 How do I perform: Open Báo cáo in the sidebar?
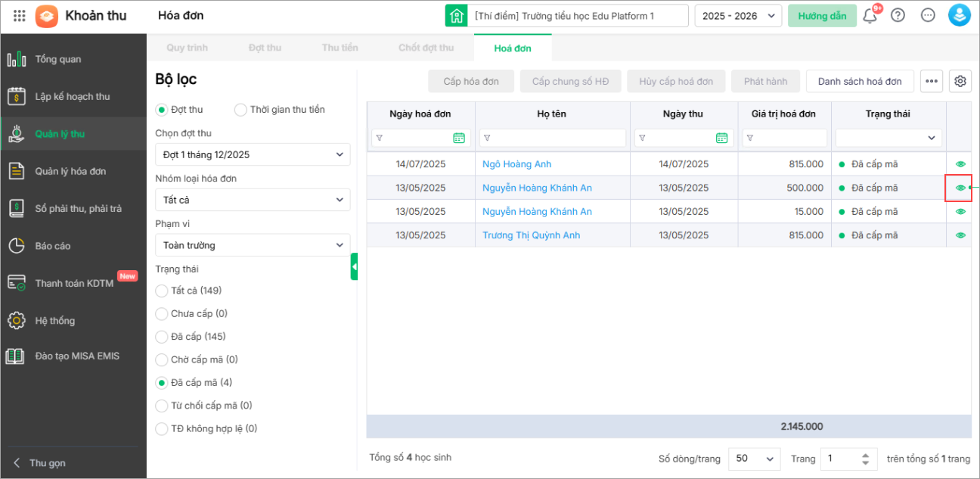(53, 246)
